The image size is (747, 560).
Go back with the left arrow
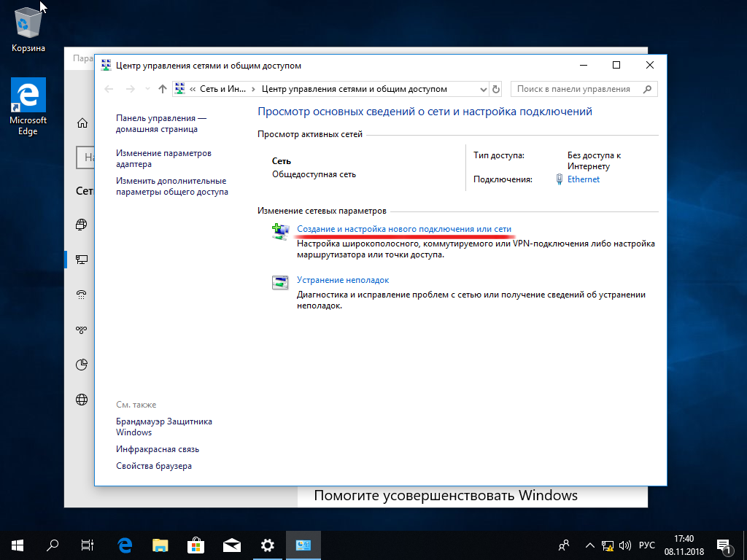[109, 89]
